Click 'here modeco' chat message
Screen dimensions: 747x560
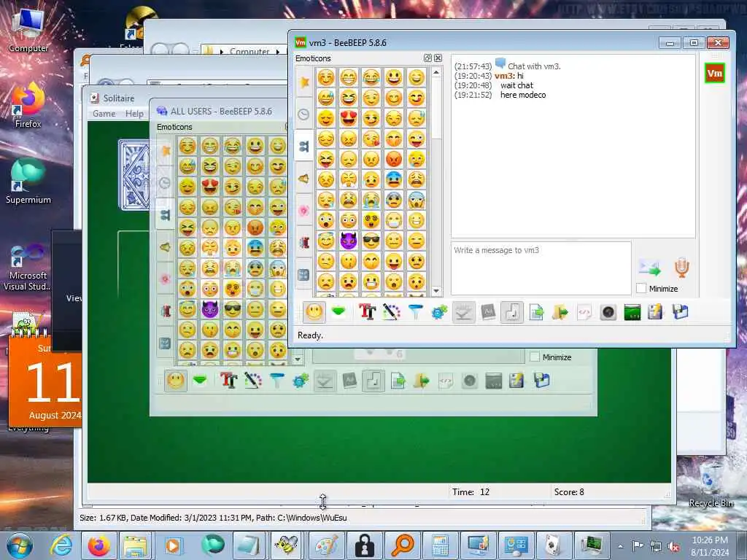point(523,95)
